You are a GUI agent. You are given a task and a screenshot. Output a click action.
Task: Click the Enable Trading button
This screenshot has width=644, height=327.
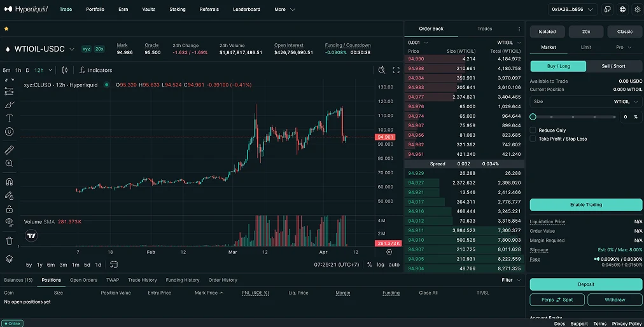click(x=585, y=205)
